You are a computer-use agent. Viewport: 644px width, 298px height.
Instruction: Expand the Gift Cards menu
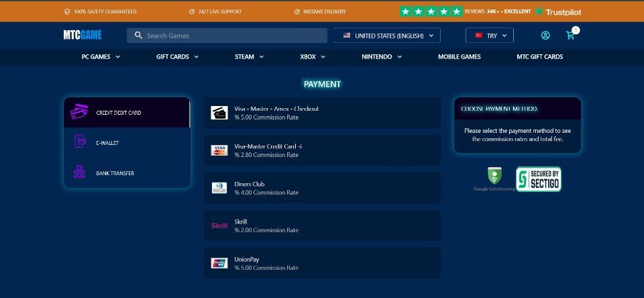(x=177, y=57)
